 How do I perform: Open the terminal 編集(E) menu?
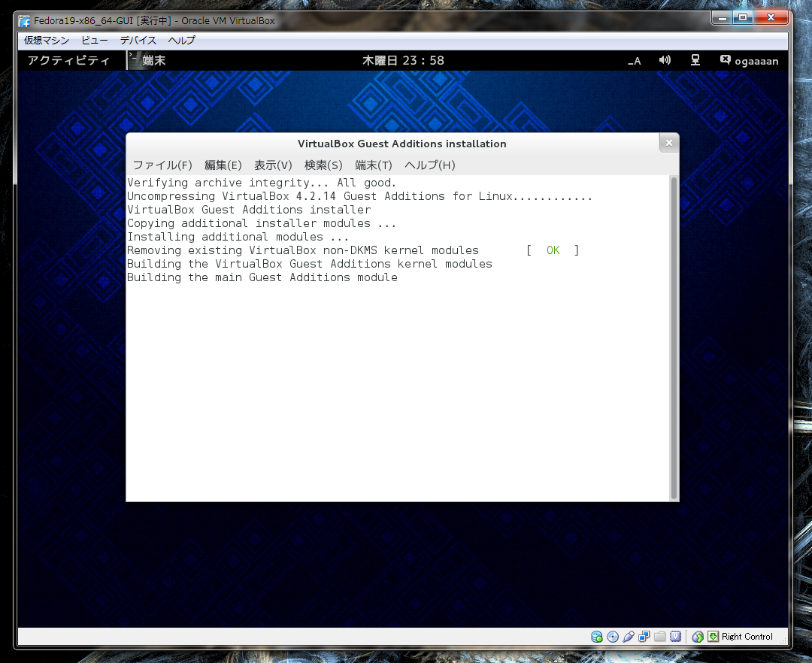click(223, 165)
